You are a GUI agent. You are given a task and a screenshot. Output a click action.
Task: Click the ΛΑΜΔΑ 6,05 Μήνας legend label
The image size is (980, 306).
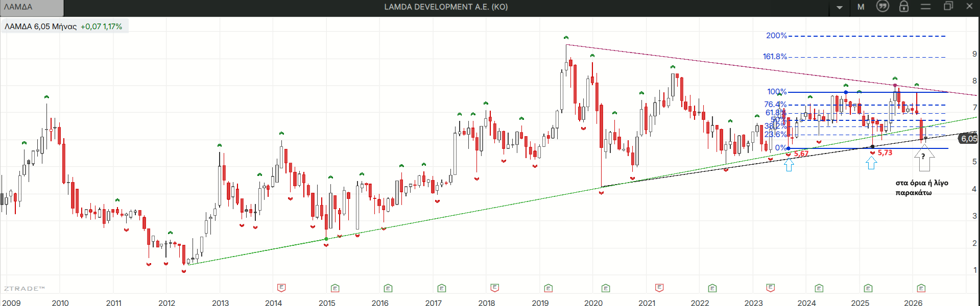pyautogui.click(x=40, y=27)
